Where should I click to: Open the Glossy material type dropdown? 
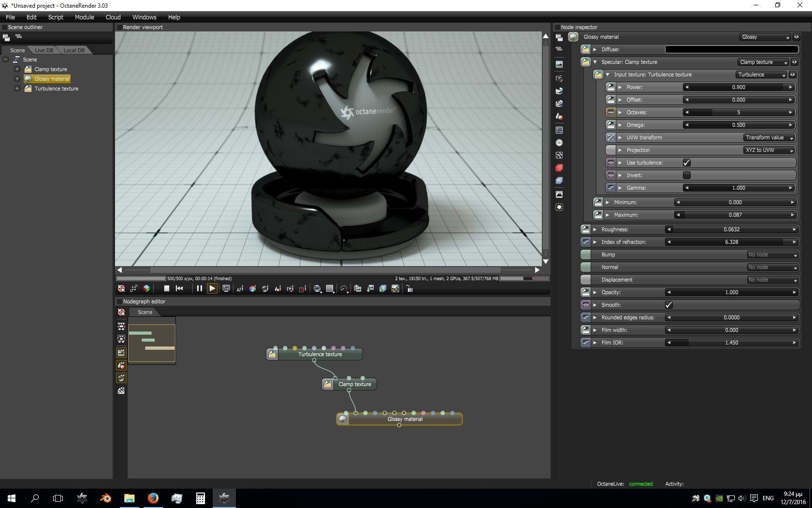pos(765,37)
